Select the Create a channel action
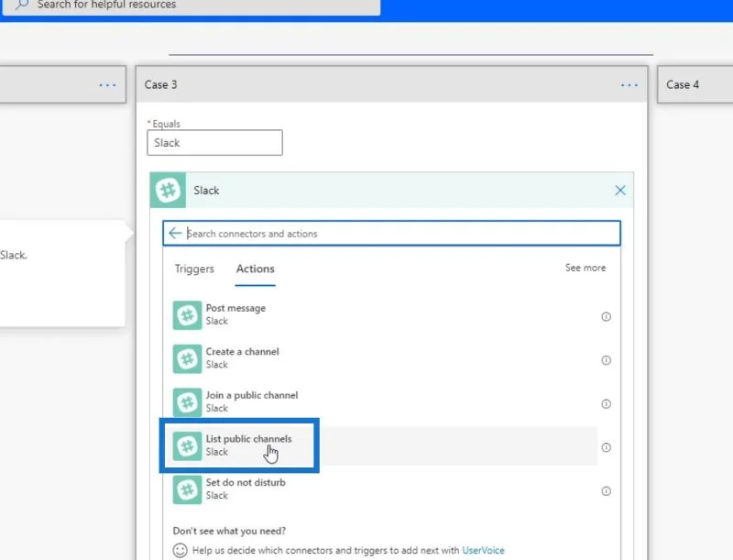This screenshot has height=560, width=733. click(x=385, y=358)
